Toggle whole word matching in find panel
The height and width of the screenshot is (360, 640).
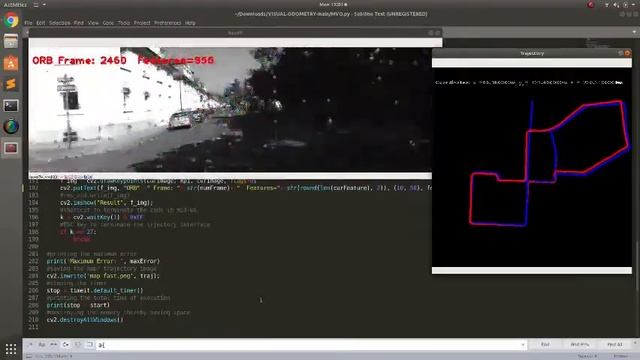[x=53, y=345]
